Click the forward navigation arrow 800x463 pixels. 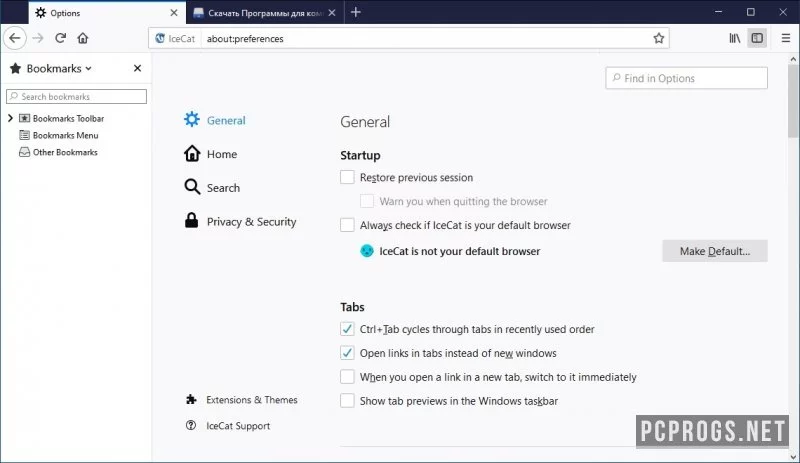38,38
